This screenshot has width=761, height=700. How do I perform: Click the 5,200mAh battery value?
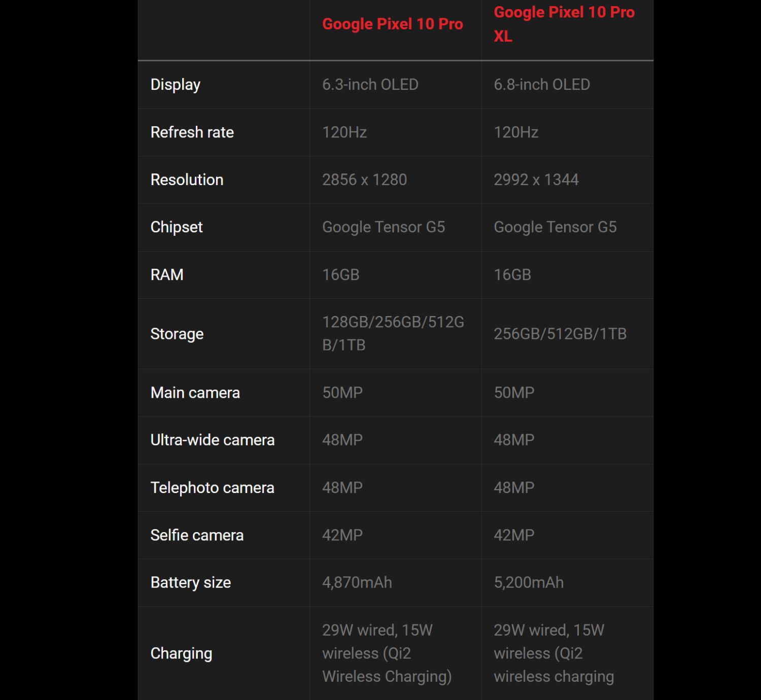pos(529,583)
